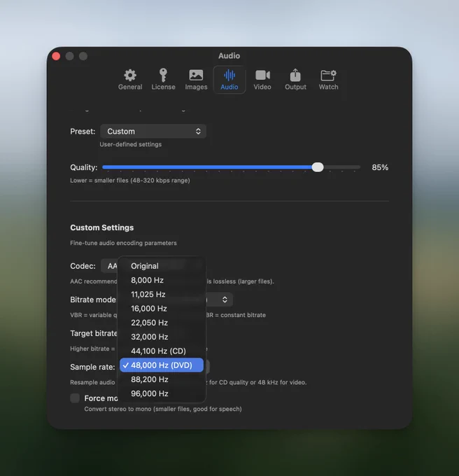Choose Original sample rate option
This screenshot has height=476, width=459.
162,266
